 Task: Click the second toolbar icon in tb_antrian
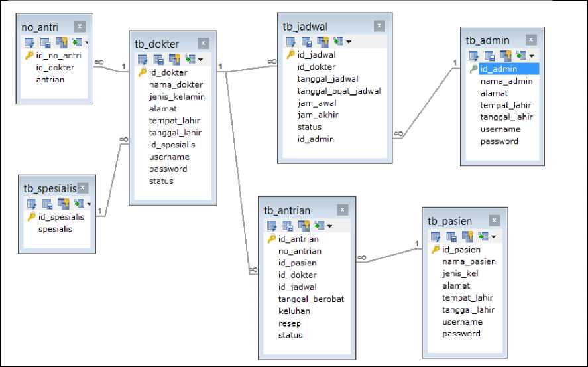pos(288,226)
